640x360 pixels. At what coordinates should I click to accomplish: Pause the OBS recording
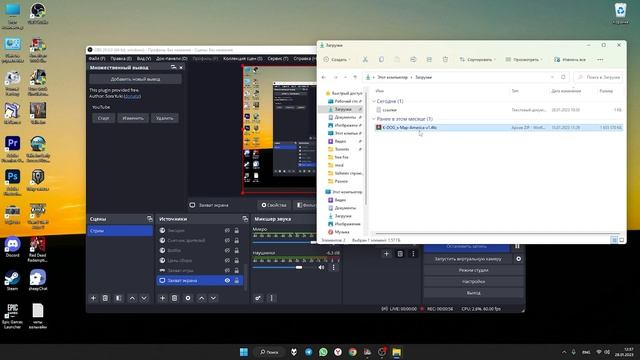click(x=518, y=246)
